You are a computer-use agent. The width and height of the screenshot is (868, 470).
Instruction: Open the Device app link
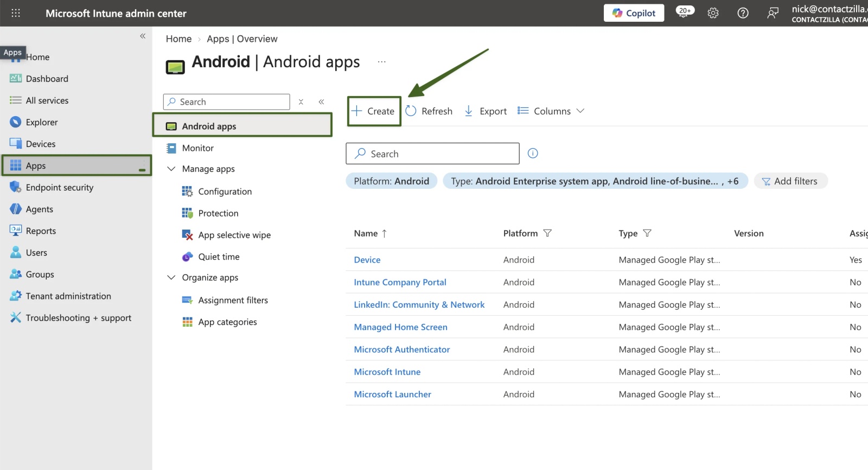tap(367, 260)
